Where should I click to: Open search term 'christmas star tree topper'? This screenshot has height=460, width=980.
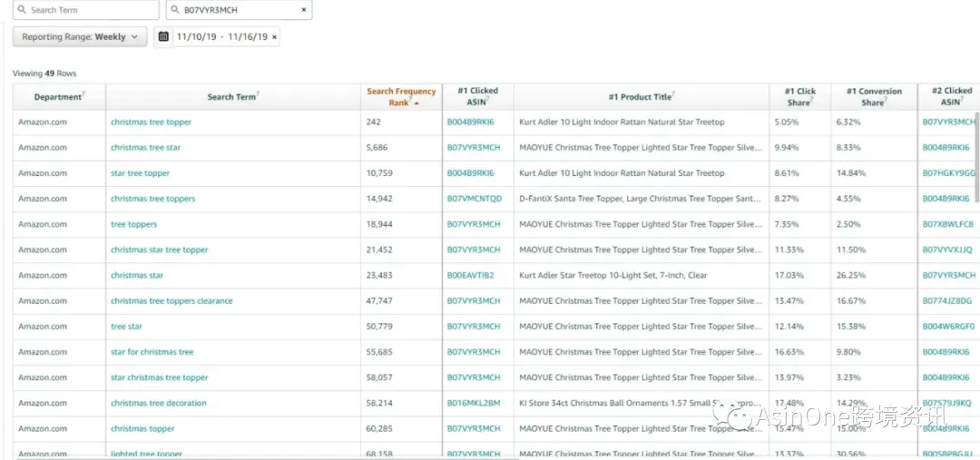point(160,250)
